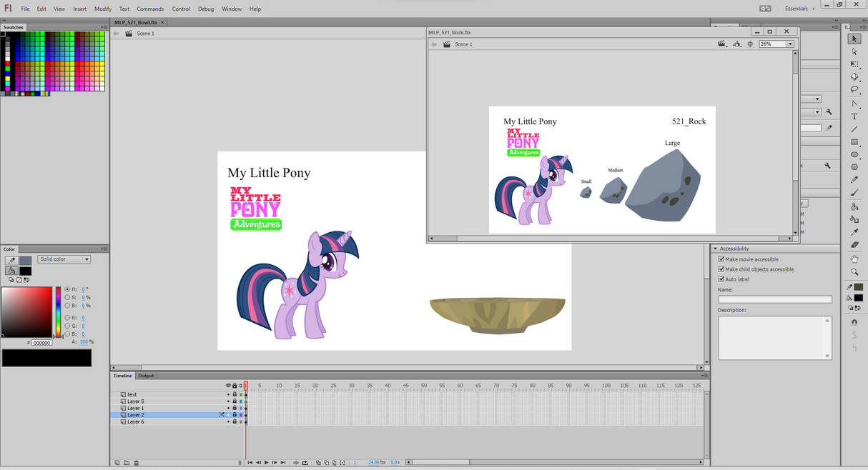This screenshot has height=470, width=868.
Task: Toggle Make child objects accessible checkbox
Action: click(x=721, y=269)
